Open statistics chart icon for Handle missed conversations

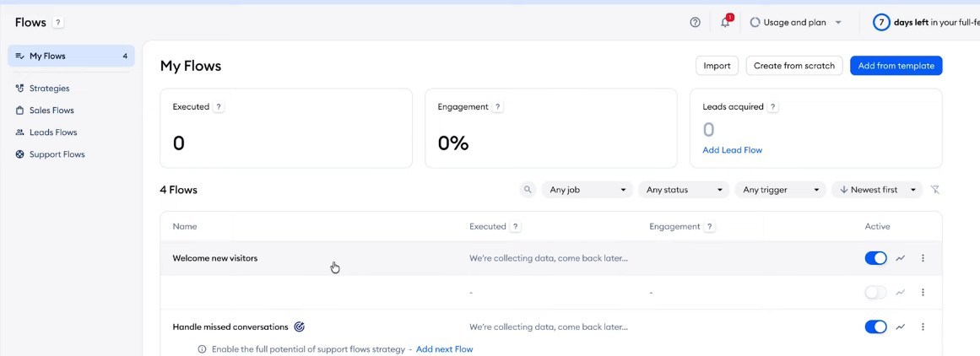901,326
